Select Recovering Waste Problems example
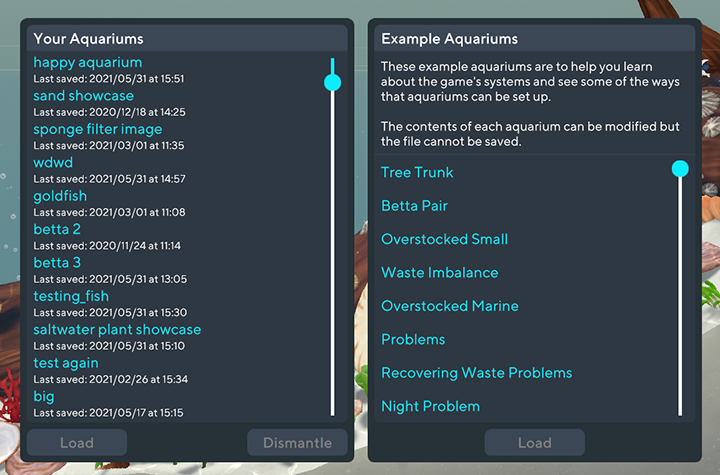This screenshot has width=720, height=475. (476, 373)
